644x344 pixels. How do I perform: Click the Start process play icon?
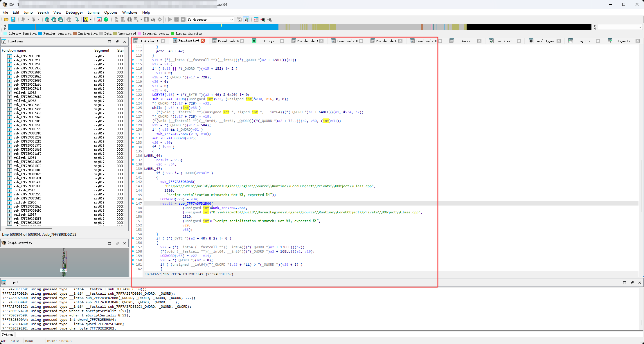(170, 19)
